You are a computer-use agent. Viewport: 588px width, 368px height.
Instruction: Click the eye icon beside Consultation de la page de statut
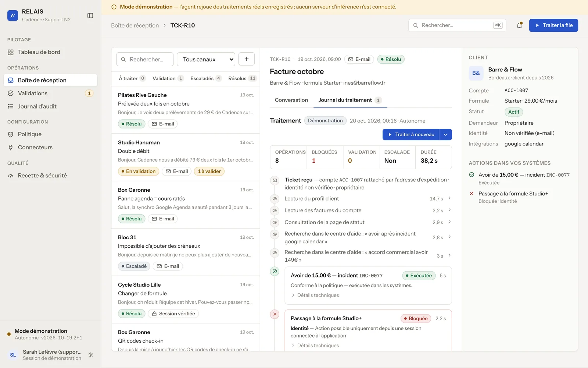click(275, 222)
